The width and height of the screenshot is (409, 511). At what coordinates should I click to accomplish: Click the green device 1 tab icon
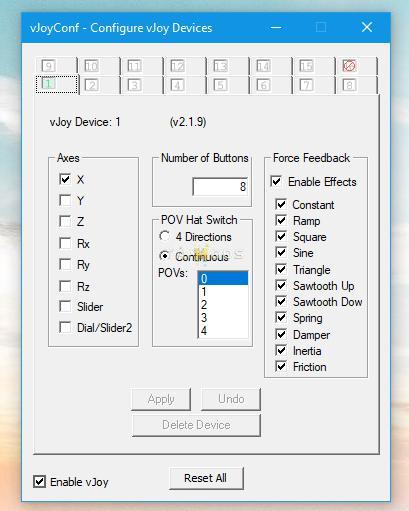point(48,83)
